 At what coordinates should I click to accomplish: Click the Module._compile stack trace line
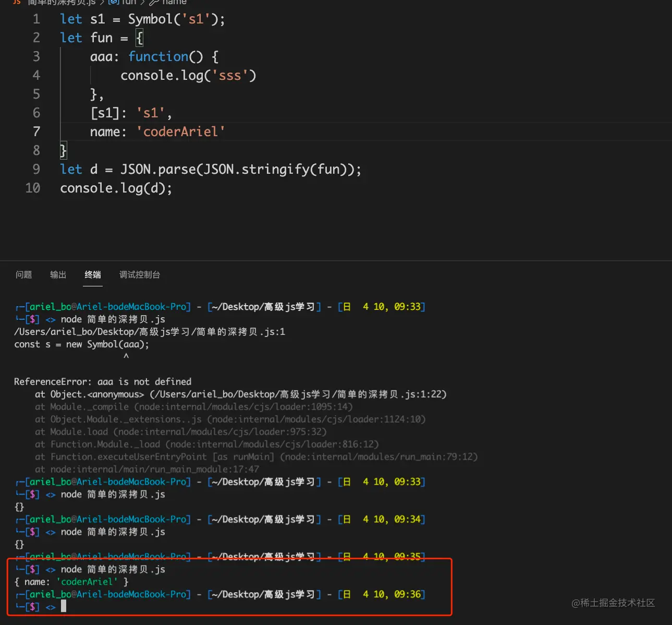point(194,407)
